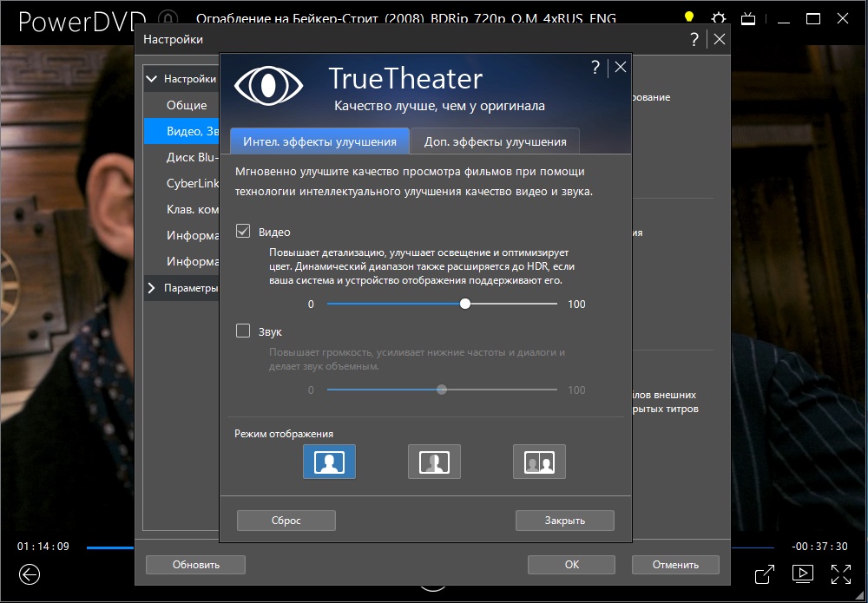Toggle fullscreen with the expand arrows icon
The height and width of the screenshot is (603, 868).
(x=840, y=574)
